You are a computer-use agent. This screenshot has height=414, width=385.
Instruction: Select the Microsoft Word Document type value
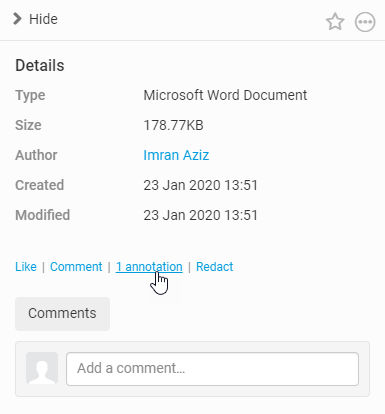225,95
